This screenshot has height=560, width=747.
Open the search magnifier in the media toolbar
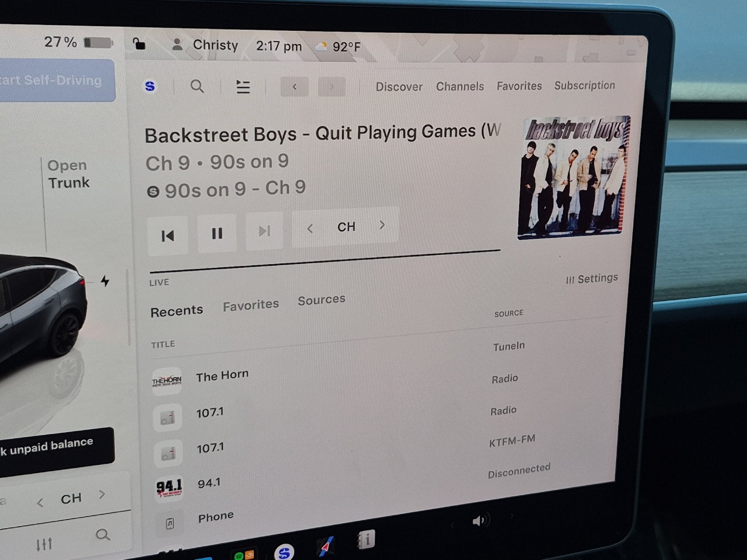pos(197,86)
